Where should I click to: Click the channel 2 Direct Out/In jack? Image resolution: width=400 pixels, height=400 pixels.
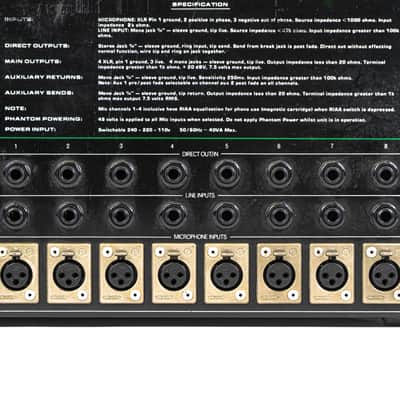tap(68, 174)
